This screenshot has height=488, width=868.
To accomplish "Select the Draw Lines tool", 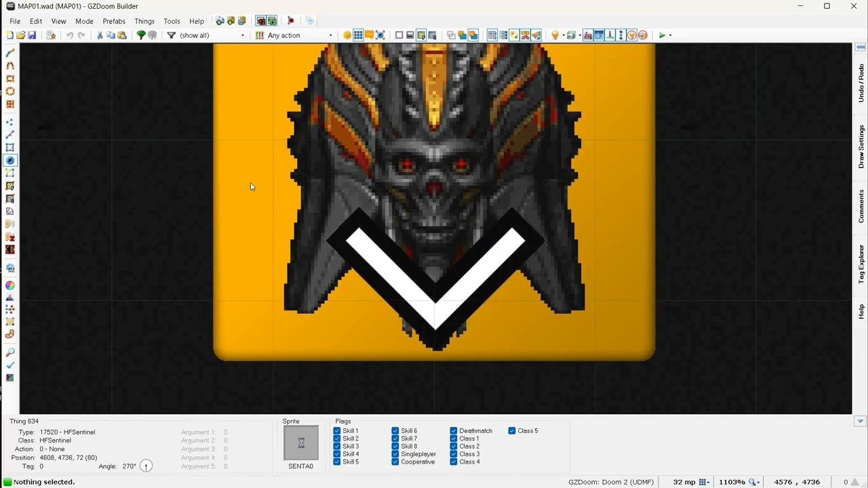I will click(x=9, y=53).
